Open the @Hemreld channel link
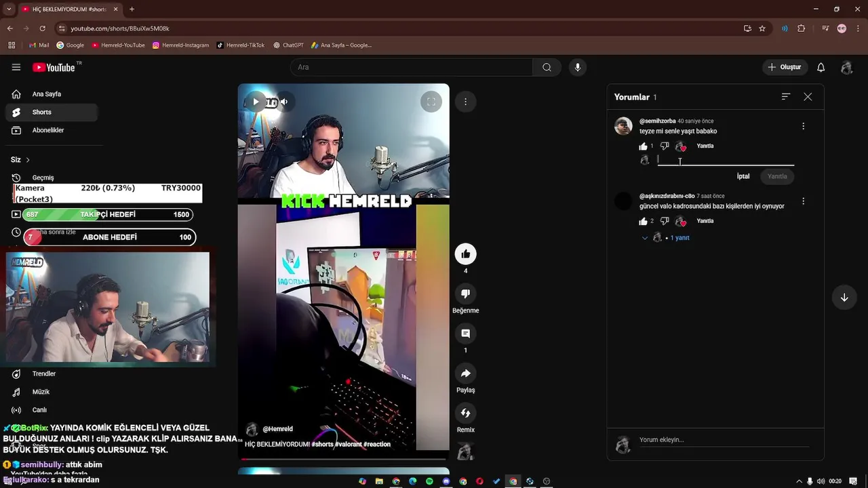The image size is (868, 488). [277, 429]
